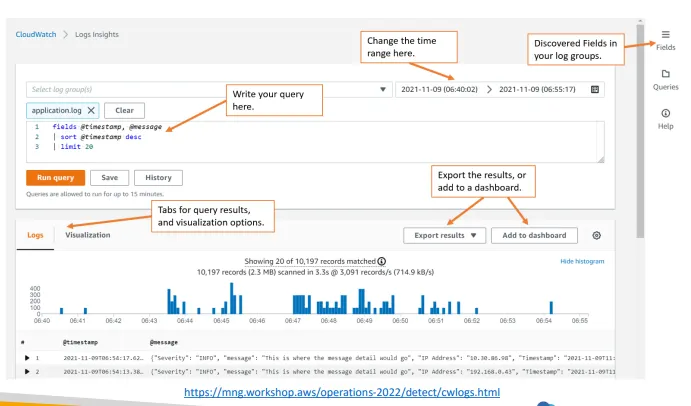Open the Queries folder icon

[665, 74]
